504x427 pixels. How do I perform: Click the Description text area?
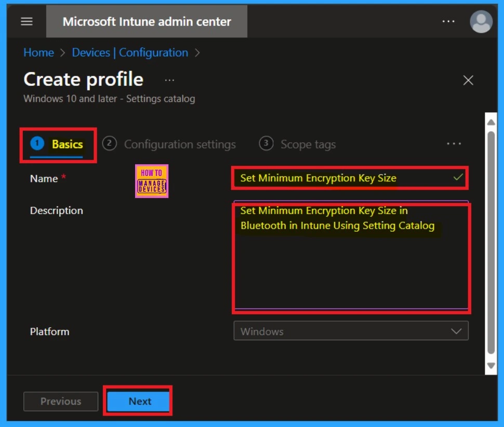point(351,256)
